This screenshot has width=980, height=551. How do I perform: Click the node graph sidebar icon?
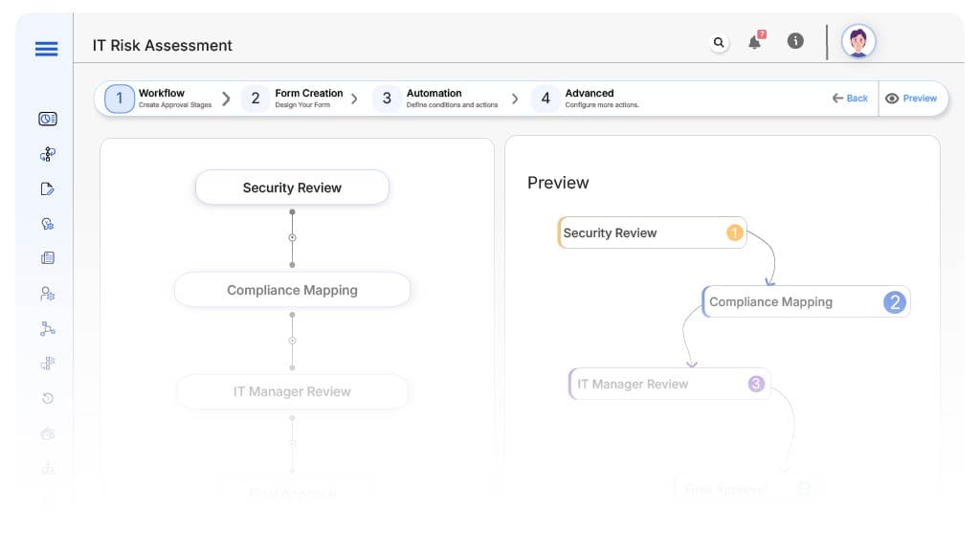click(x=48, y=328)
